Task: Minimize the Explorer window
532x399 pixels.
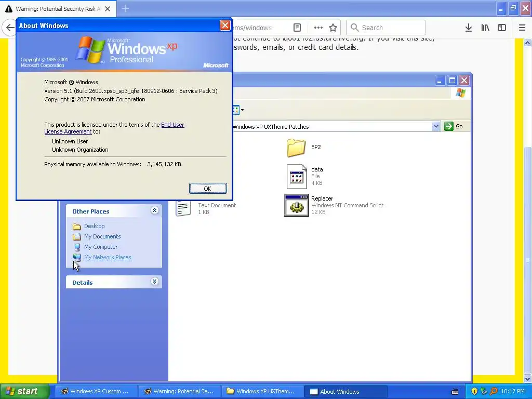Action: [440, 81]
